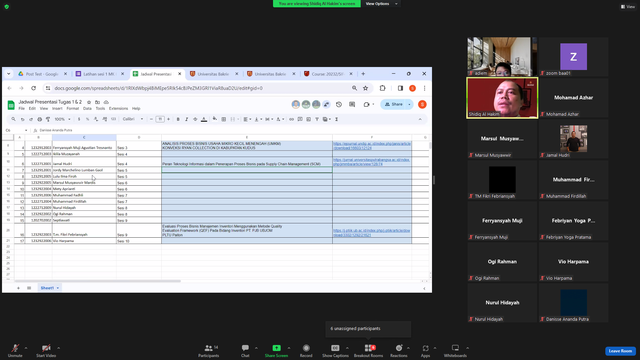
Task: Open the cell fill color picker
Action: click(215, 119)
